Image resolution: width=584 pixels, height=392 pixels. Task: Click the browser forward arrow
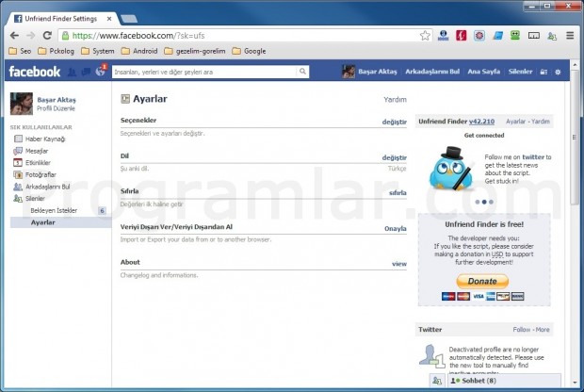(x=30, y=36)
